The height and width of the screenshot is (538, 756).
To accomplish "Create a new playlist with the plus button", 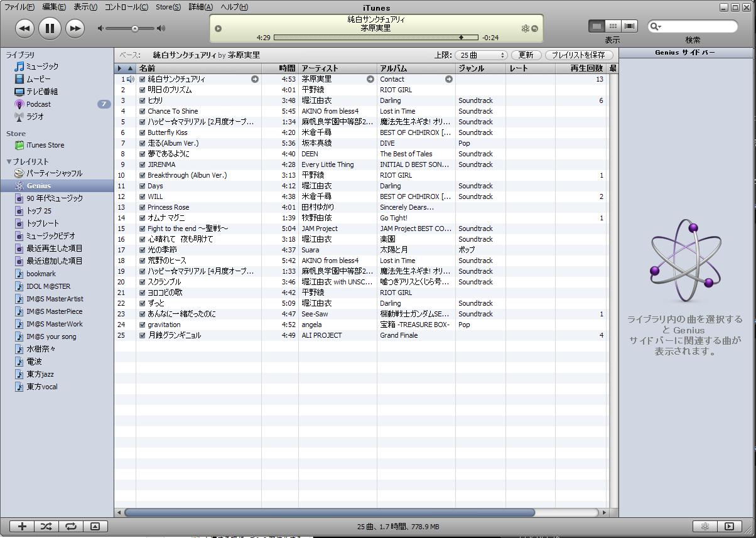I will point(22,527).
